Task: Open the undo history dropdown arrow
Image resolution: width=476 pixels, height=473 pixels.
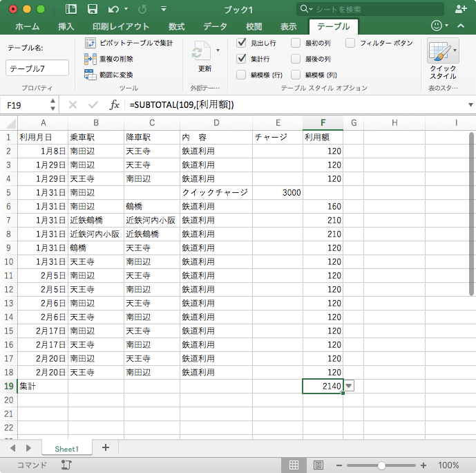Action: tap(126, 9)
